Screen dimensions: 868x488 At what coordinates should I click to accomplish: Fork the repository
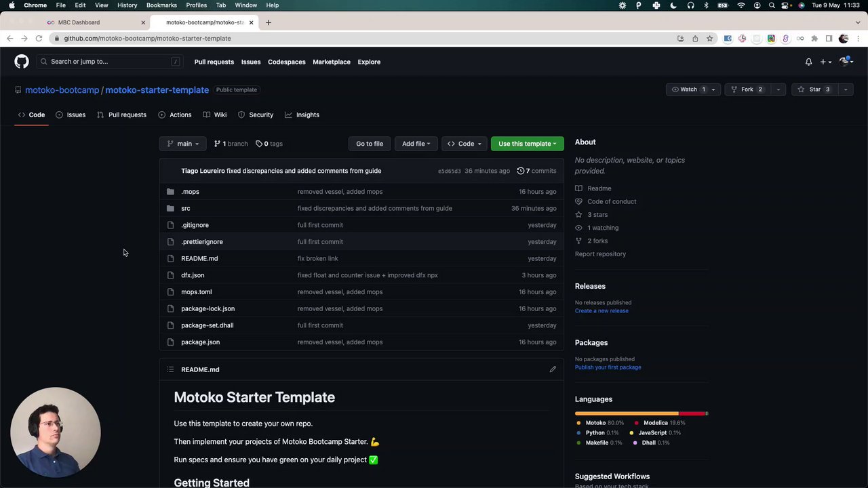(747, 89)
